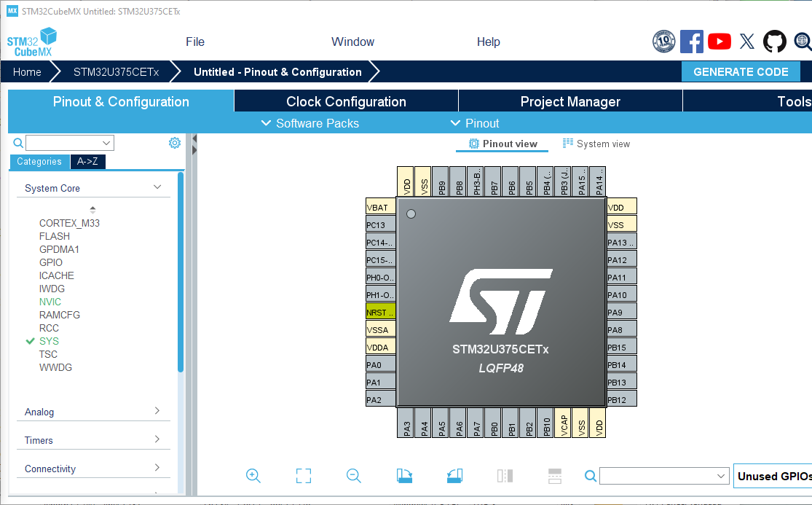
Task: Rotate the chip counter-clockwise icon
Action: pyautogui.click(x=454, y=475)
